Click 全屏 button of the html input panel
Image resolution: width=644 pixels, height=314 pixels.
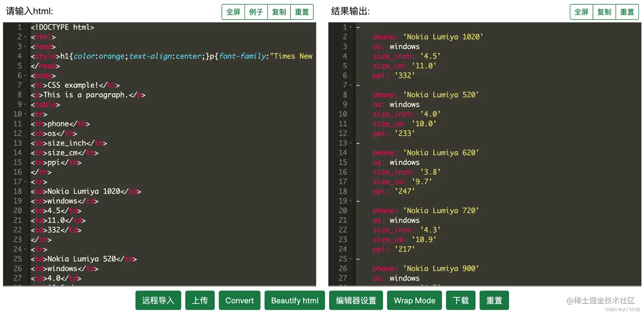[x=233, y=12]
